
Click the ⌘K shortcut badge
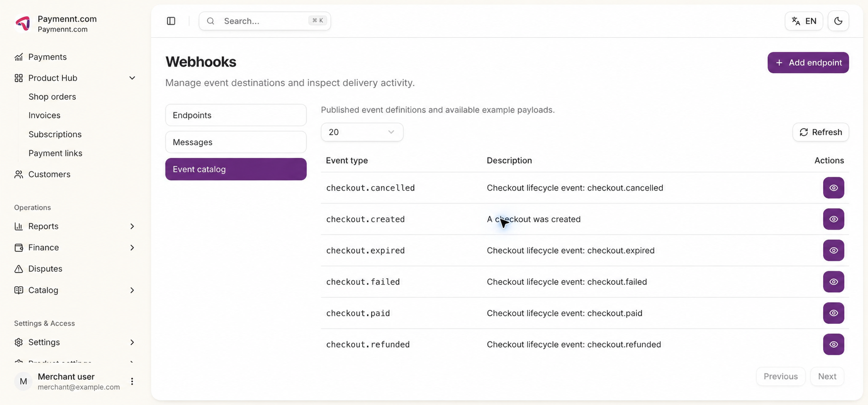point(318,20)
